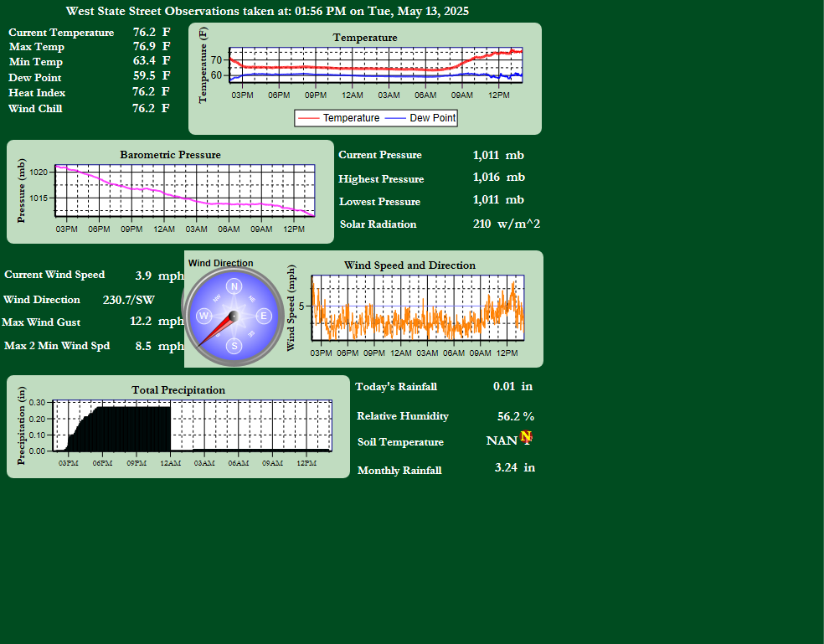Click the Relative Humidity label

point(403,416)
